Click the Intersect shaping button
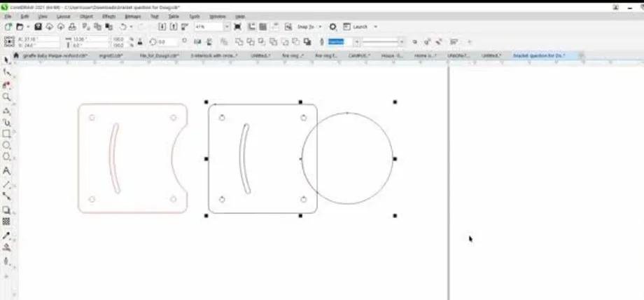Screen dimensions: 644x300 262,41
